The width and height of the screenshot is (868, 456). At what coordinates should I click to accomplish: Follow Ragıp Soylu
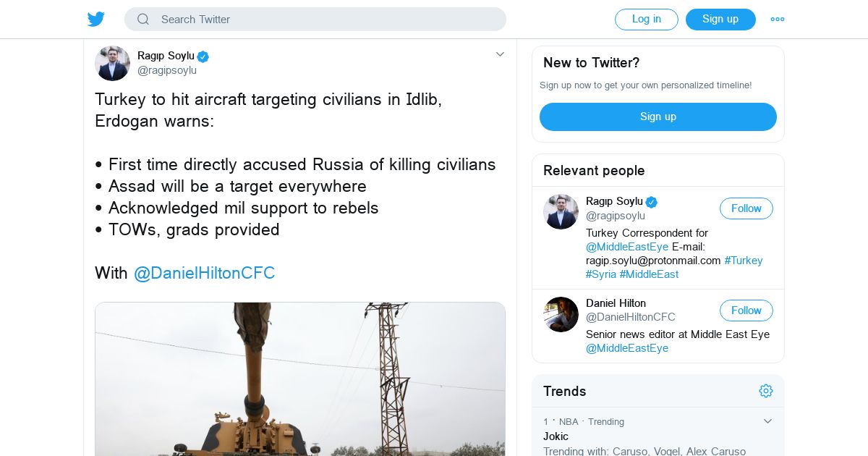point(746,208)
